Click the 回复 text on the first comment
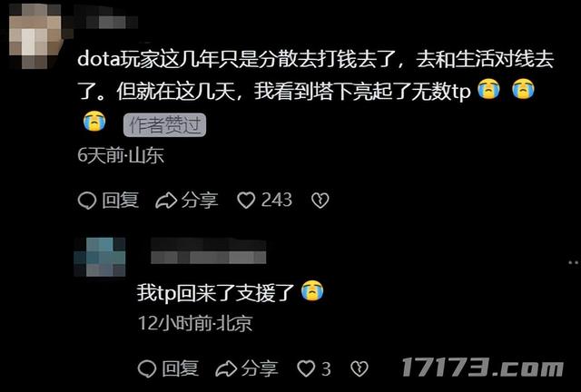Image resolution: width=581 pixels, height=392 pixels. pyautogui.click(x=120, y=201)
